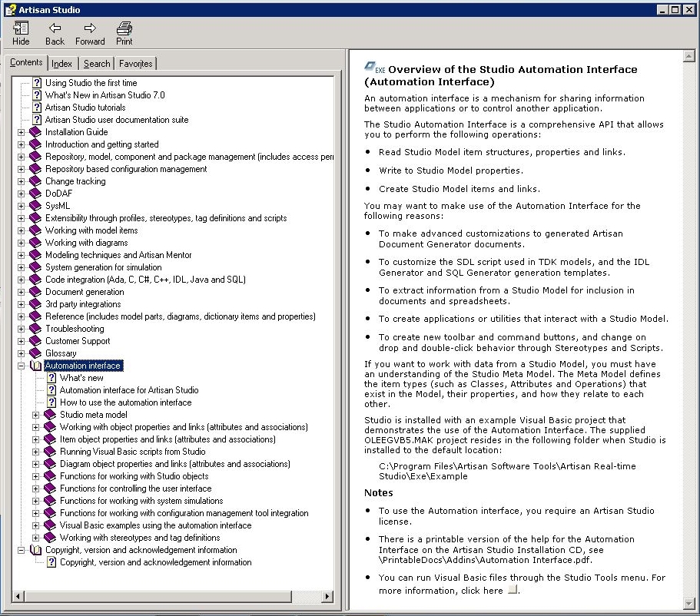Click the Hide toolbar icon
This screenshot has height=616, width=700.
click(21, 28)
